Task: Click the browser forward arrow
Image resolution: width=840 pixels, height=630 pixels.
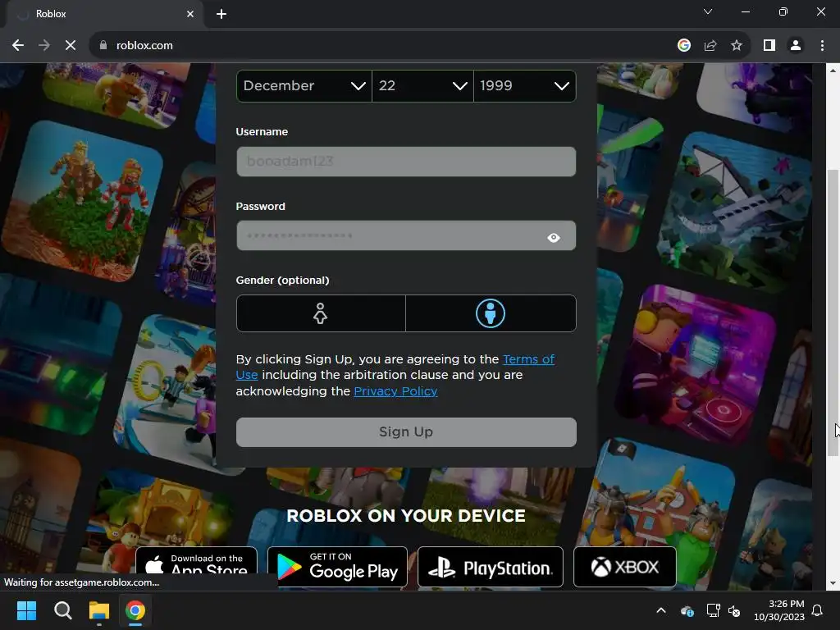Action: tap(44, 46)
